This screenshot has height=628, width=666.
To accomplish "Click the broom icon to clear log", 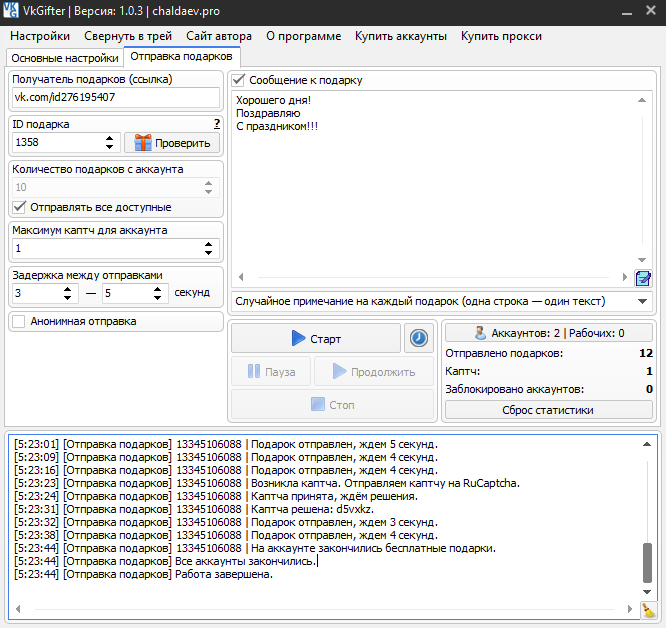I will tap(648, 610).
